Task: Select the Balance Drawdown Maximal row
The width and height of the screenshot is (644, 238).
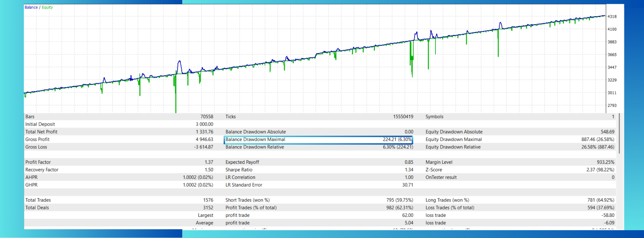Action: pyautogui.click(x=318, y=140)
